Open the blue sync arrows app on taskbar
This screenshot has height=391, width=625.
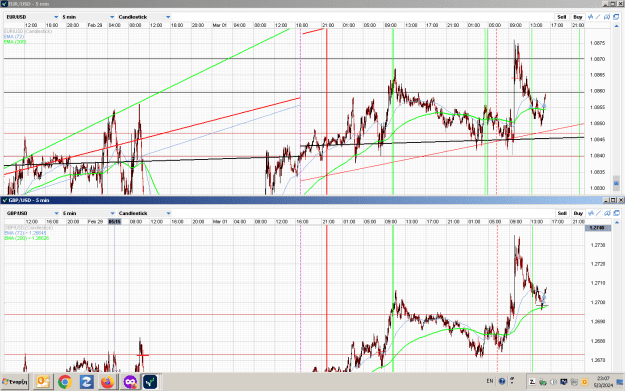(x=86, y=382)
